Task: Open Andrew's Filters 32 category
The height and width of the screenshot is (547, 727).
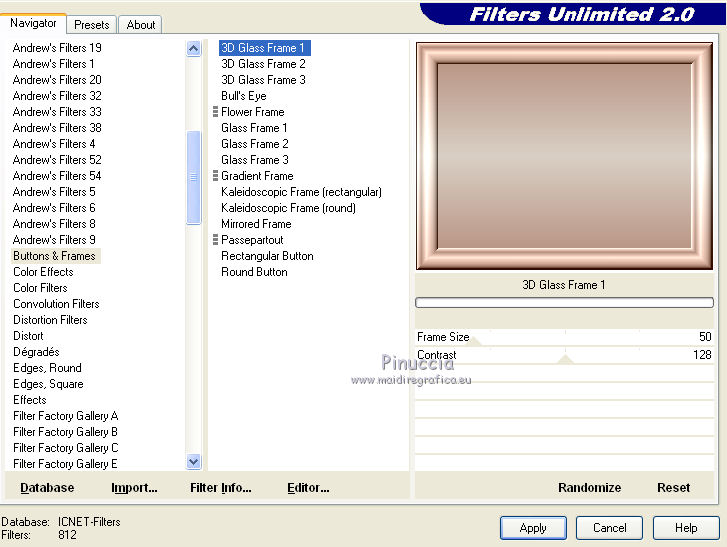Action: (57, 96)
